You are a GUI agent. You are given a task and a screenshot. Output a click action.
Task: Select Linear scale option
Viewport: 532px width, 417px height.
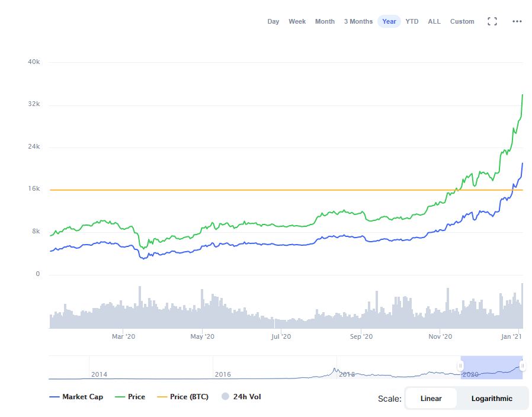click(431, 399)
